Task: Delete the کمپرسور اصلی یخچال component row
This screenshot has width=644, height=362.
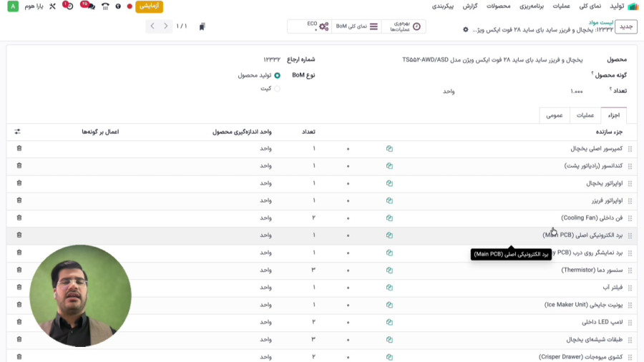Action: tap(19, 149)
